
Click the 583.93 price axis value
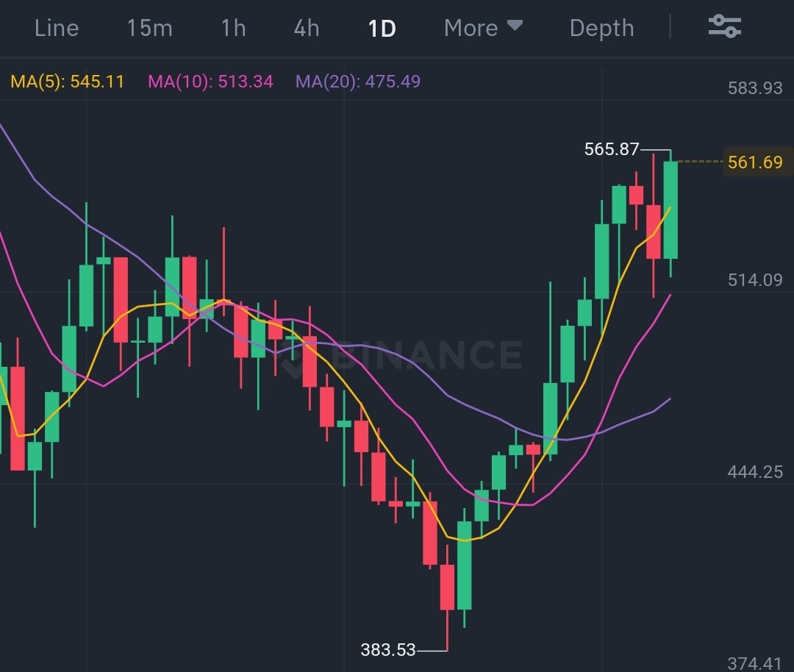point(755,88)
